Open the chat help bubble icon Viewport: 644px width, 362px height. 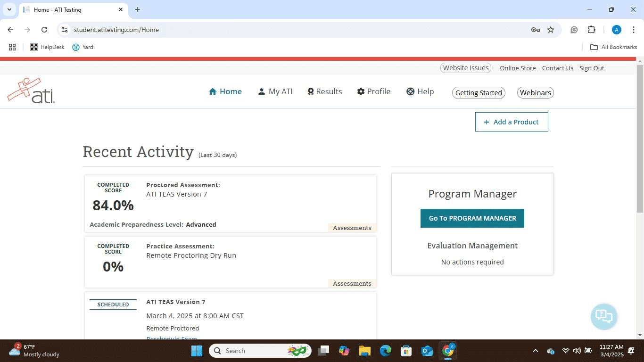coord(603,316)
